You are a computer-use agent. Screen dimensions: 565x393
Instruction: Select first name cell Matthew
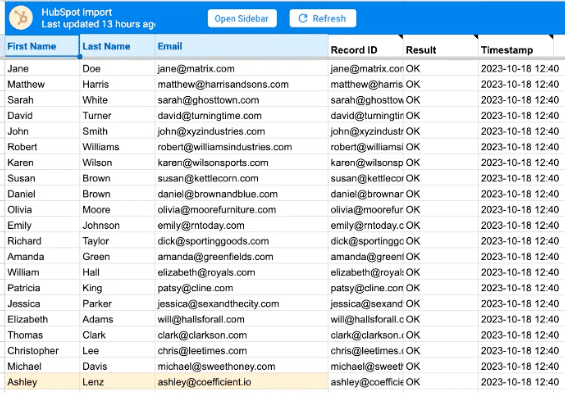coord(42,84)
